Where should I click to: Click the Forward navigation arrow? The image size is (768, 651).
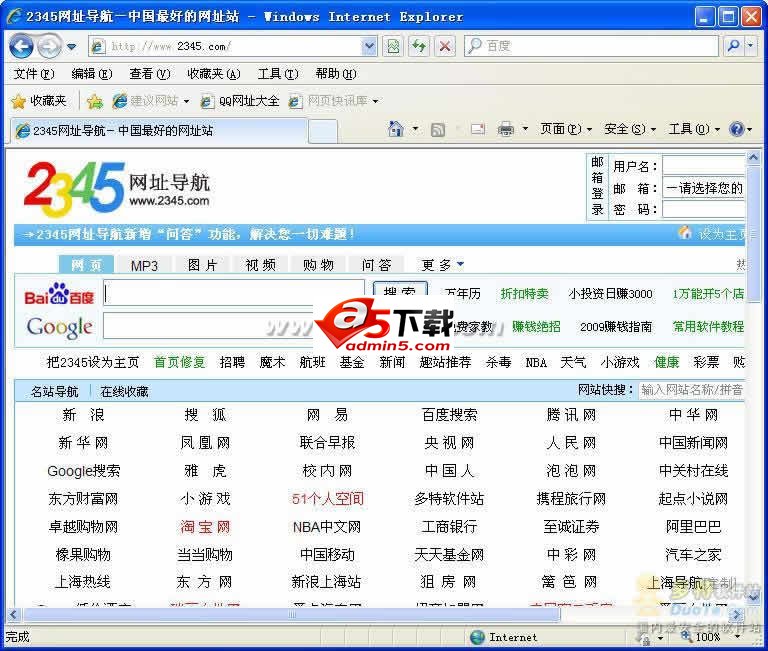(x=49, y=47)
